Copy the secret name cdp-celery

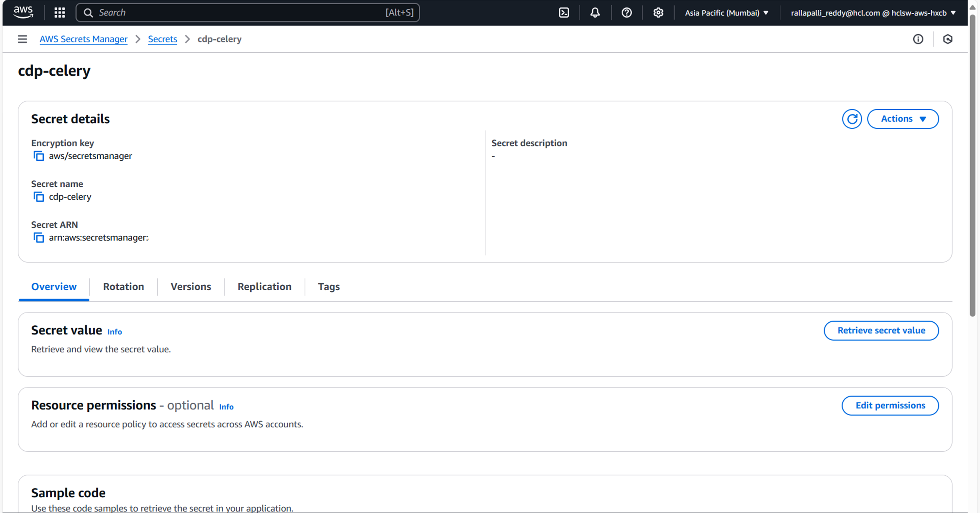[x=39, y=197]
